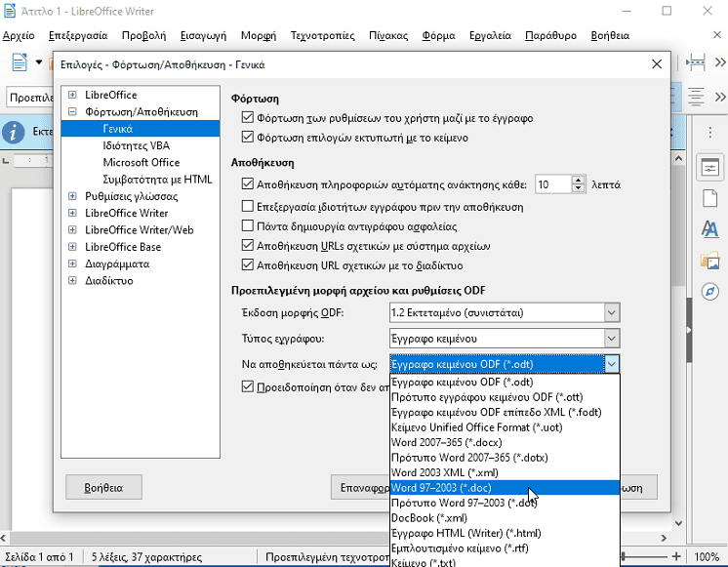This screenshot has height=567, width=728.
Task: Expand the 'Ρυθμίσεις γλώσσας' tree node
Action: (x=72, y=196)
